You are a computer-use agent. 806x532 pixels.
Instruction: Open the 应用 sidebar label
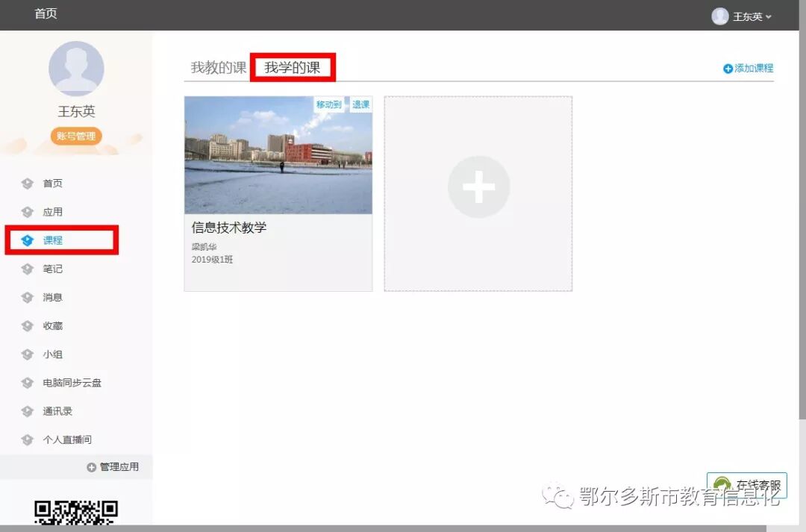pyautogui.click(x=52, y=212)
